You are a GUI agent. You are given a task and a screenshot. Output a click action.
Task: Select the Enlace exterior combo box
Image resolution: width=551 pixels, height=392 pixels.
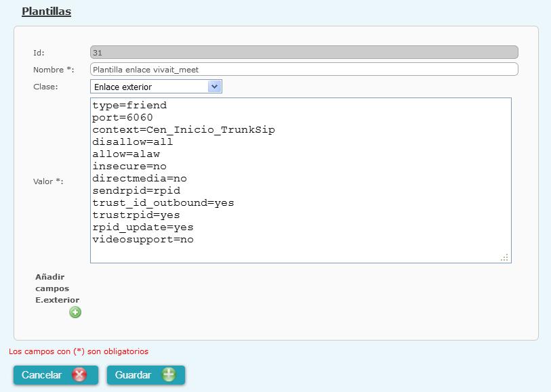(x=156, y=87)
